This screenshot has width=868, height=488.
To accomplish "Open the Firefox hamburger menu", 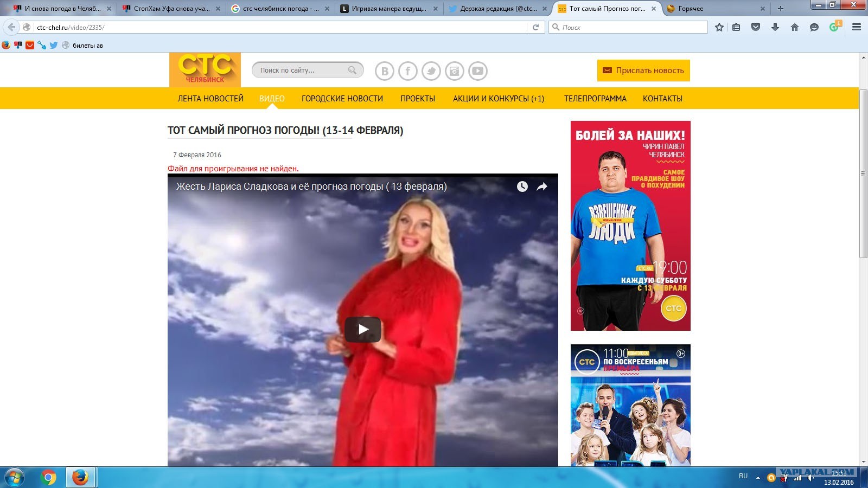I will tap(857, 27).
